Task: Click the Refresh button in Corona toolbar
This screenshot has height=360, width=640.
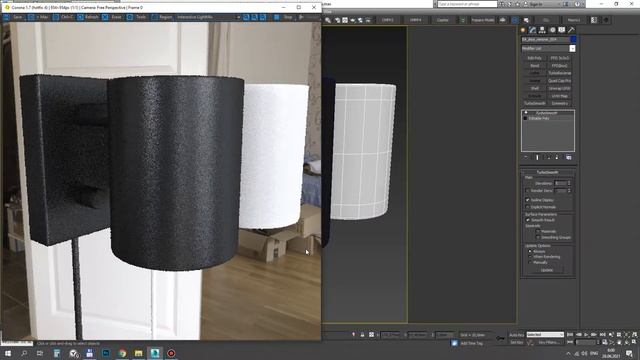Action: tap(88, 17)
